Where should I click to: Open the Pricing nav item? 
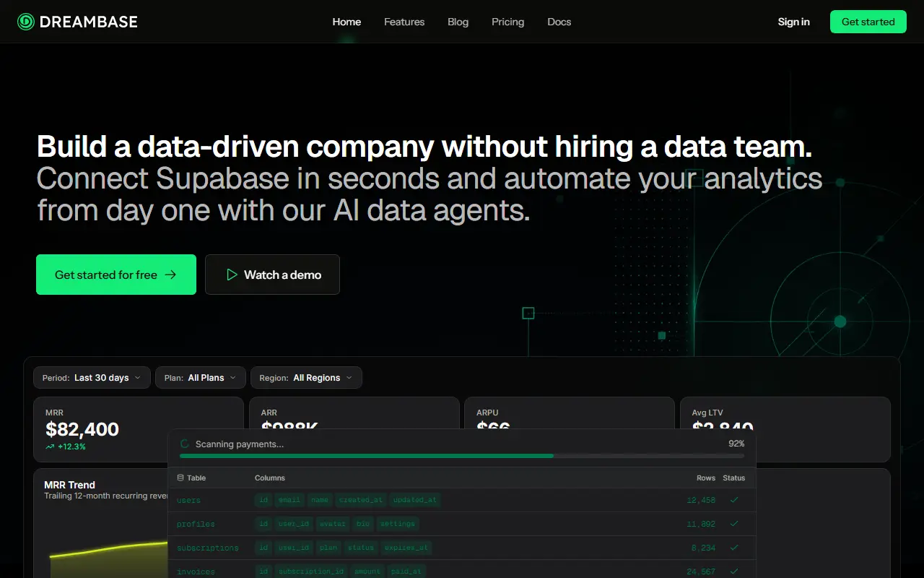tap(507, 22)
